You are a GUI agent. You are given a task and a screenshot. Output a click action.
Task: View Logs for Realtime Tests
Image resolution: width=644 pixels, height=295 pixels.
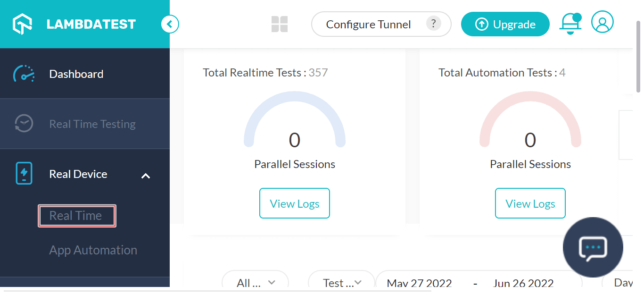tap(294, 203)
